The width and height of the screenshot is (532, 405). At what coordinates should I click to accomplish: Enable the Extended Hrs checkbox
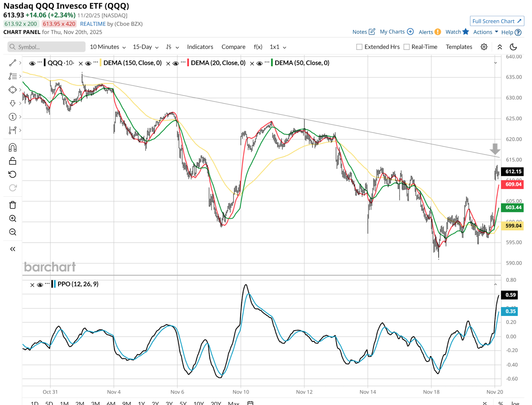[x=359, y=47]
